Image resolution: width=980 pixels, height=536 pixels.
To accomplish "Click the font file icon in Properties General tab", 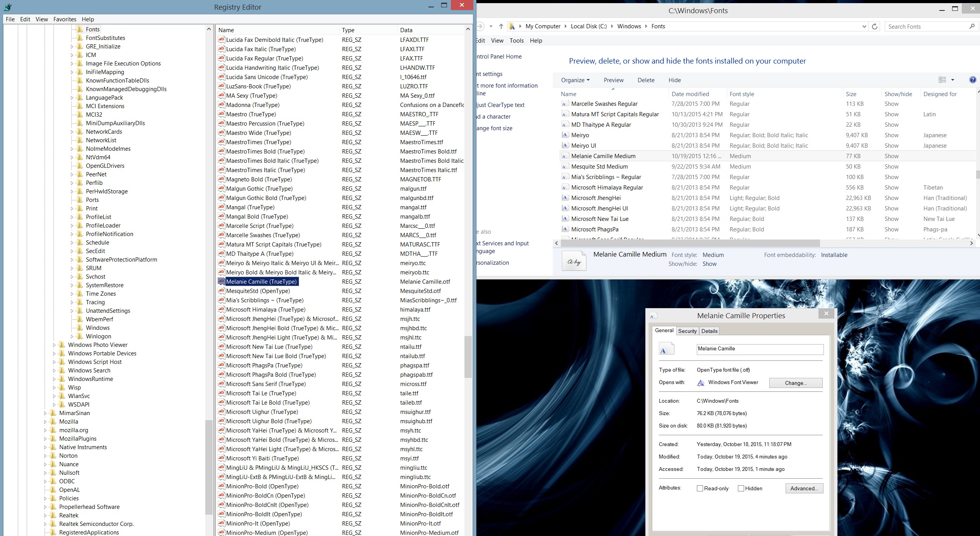I will coord(666,349).
